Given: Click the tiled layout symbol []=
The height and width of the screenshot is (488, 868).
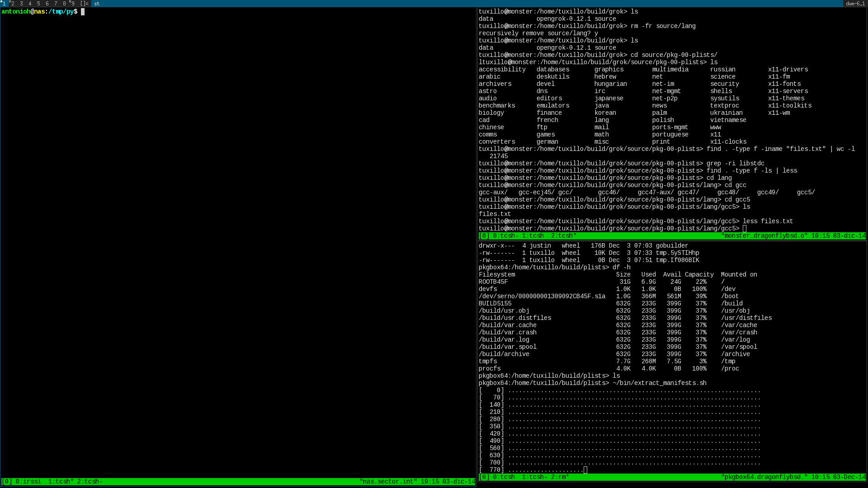Looking at the screenshot, I should tap(85, 4).
